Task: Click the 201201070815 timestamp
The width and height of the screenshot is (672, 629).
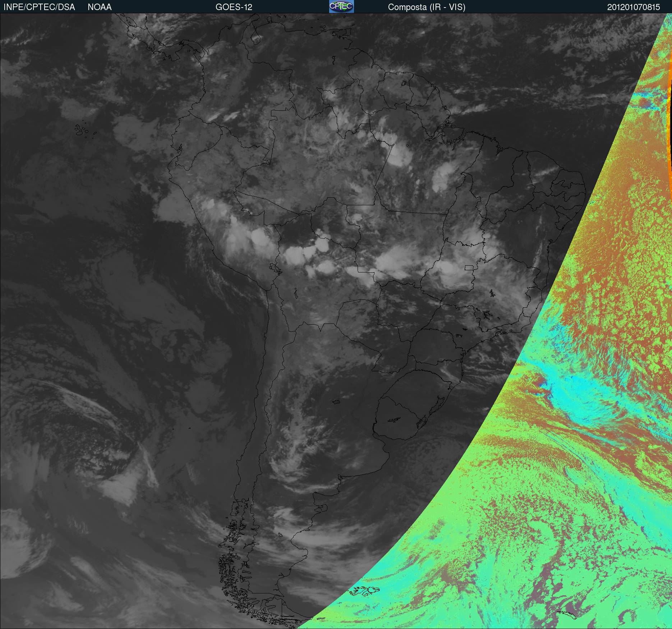Action: tap(634, 7)
